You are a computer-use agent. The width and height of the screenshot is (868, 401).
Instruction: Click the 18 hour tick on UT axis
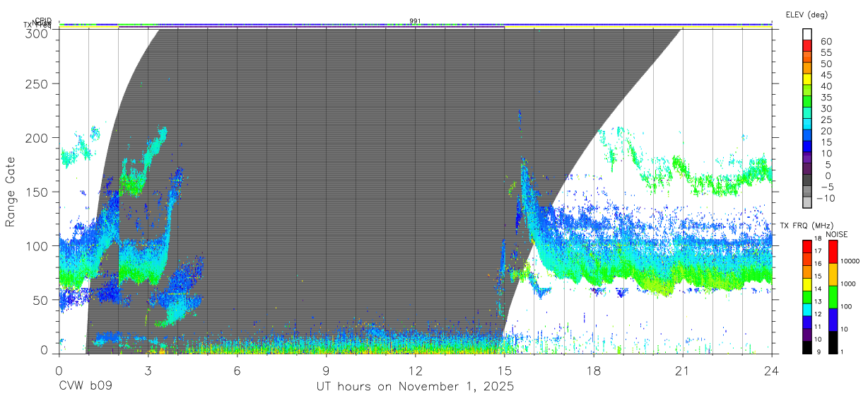(x=593, y=370)
